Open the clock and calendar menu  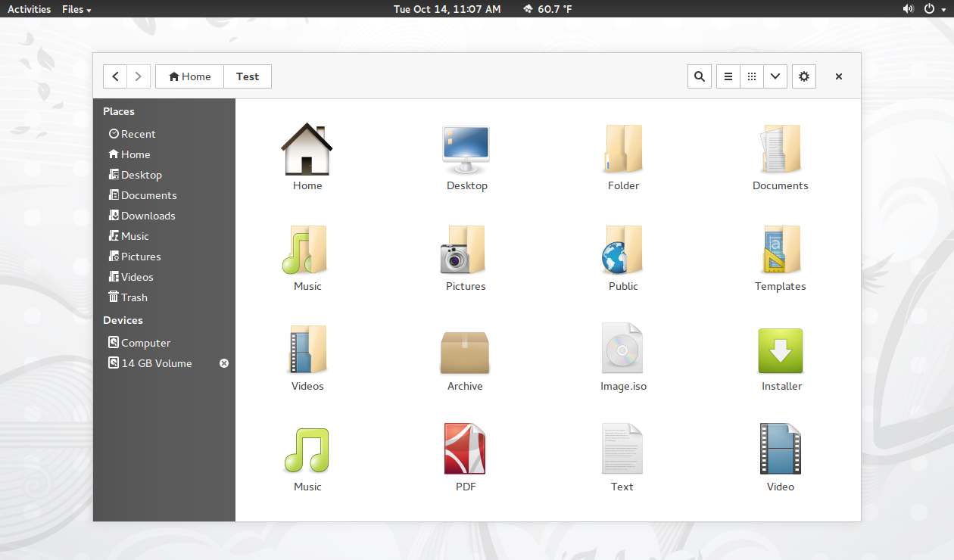pyautogui.click(x=447, y=9)
